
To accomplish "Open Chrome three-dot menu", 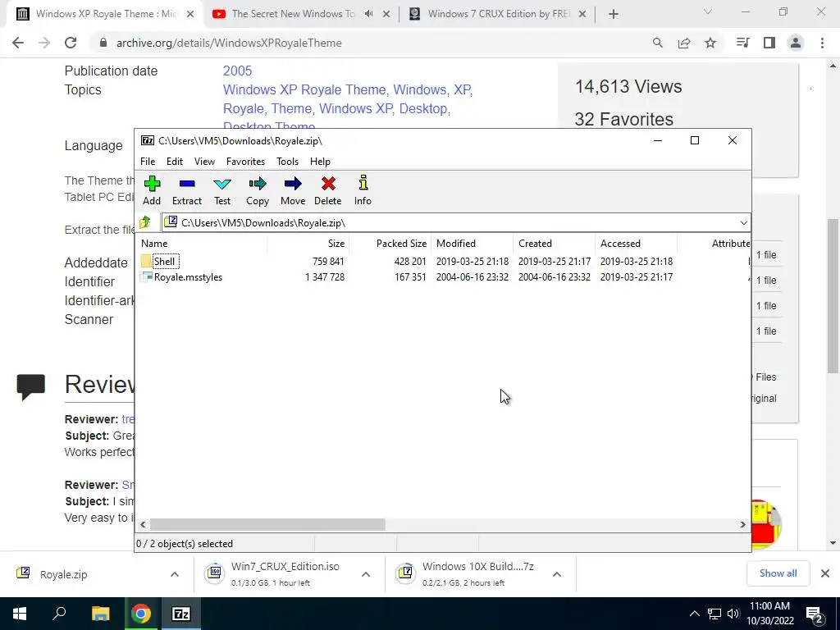I will 822,43.
